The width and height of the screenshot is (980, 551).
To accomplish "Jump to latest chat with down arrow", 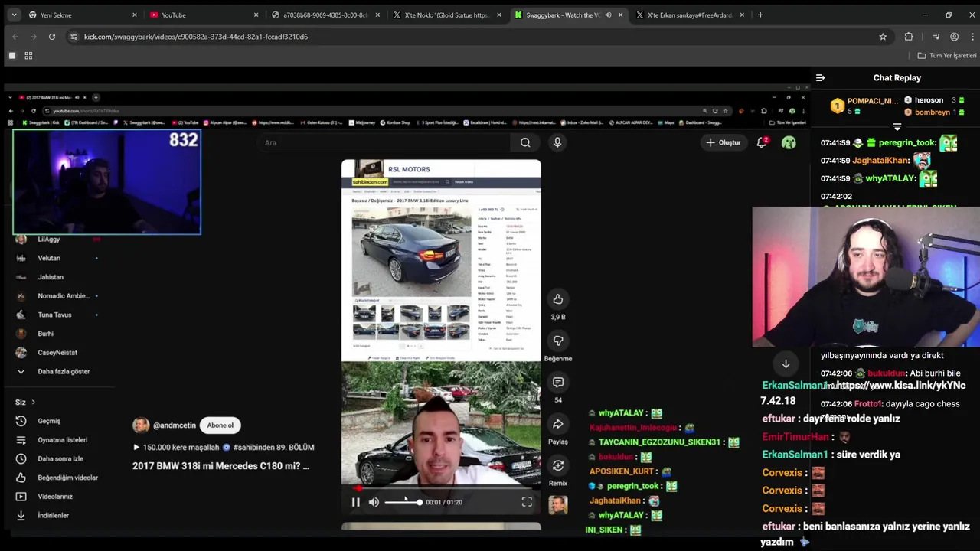I will 786,364.
